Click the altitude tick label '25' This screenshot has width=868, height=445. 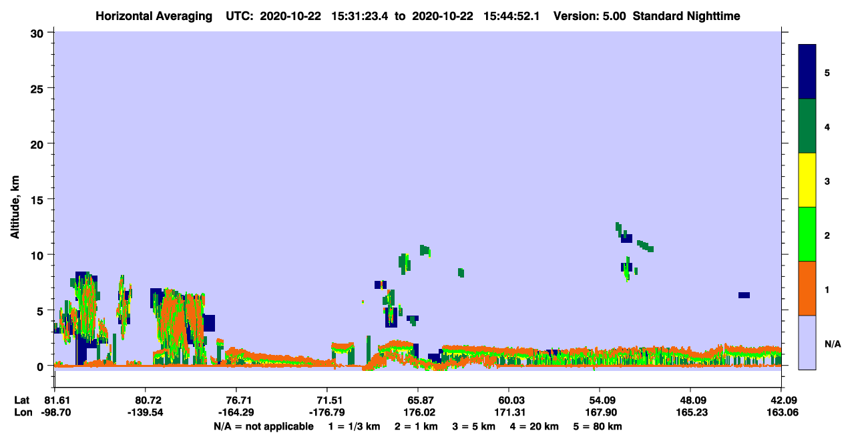(x=38, y=88)
